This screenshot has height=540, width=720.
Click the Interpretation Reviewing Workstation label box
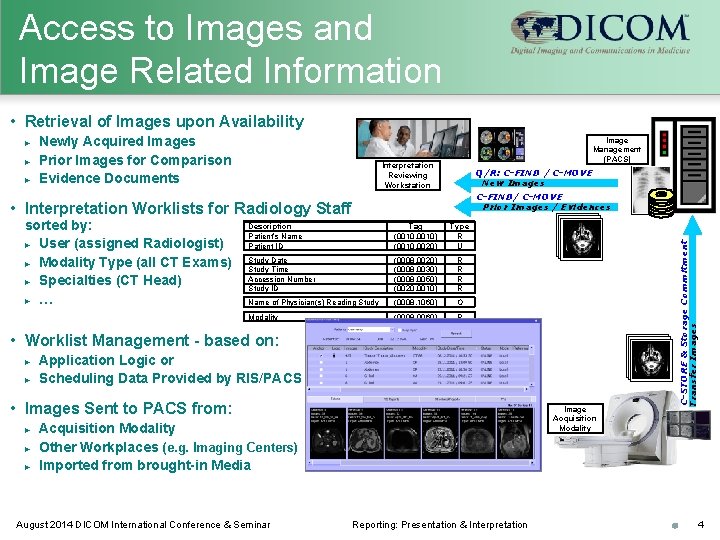407,175
